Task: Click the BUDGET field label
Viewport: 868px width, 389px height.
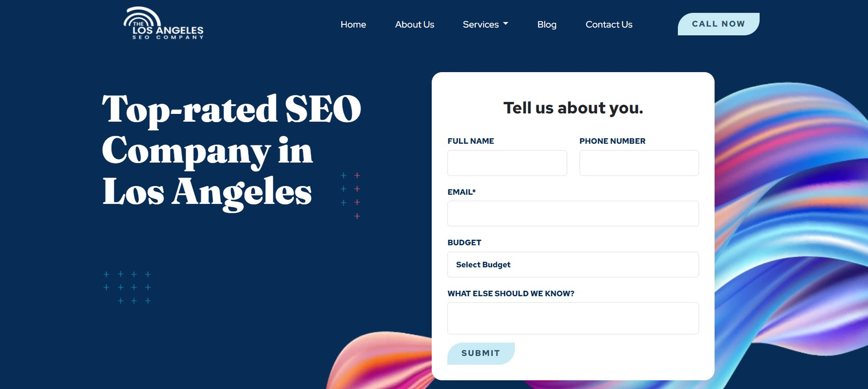Action: click(464, 243)
